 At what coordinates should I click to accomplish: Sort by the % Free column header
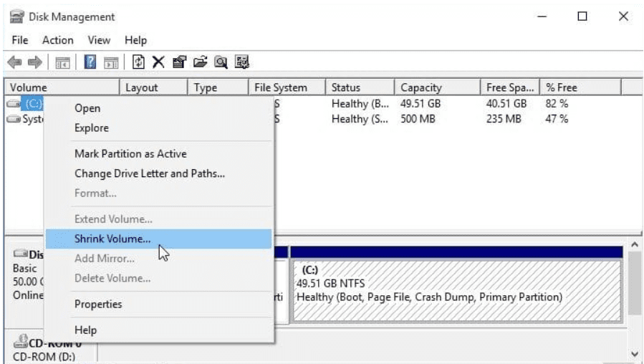[x=581, y=87]
